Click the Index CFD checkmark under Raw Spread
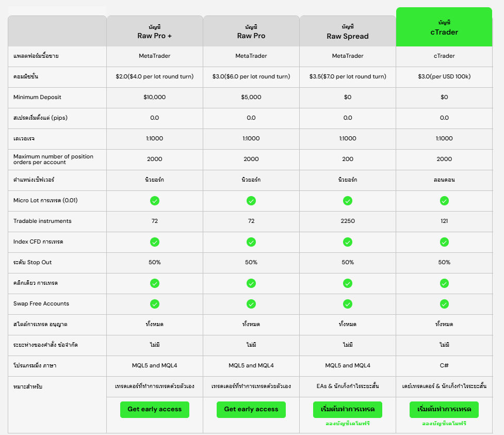Viewport: 504px width, 435px height. [x=348, y=242]
